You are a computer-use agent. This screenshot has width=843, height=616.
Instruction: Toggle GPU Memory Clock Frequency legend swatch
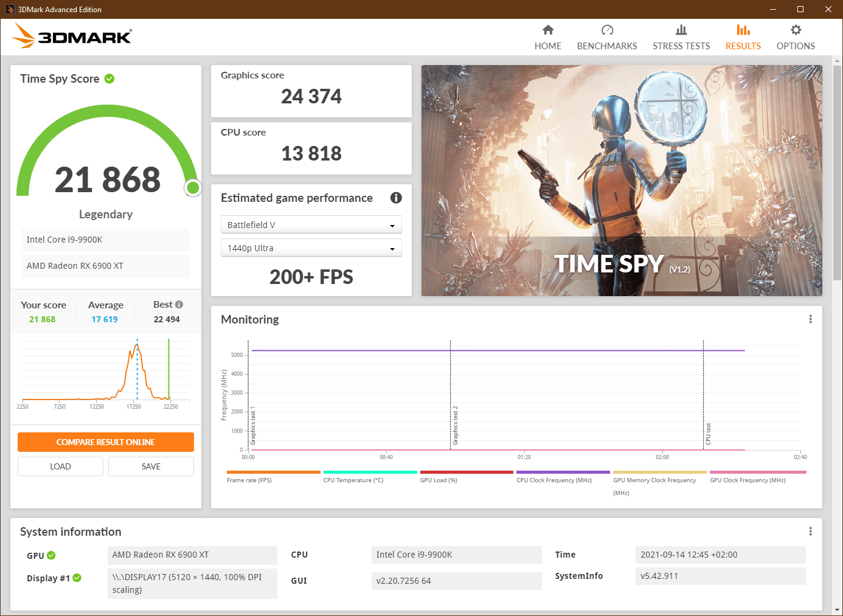click(x=660, y=472)
